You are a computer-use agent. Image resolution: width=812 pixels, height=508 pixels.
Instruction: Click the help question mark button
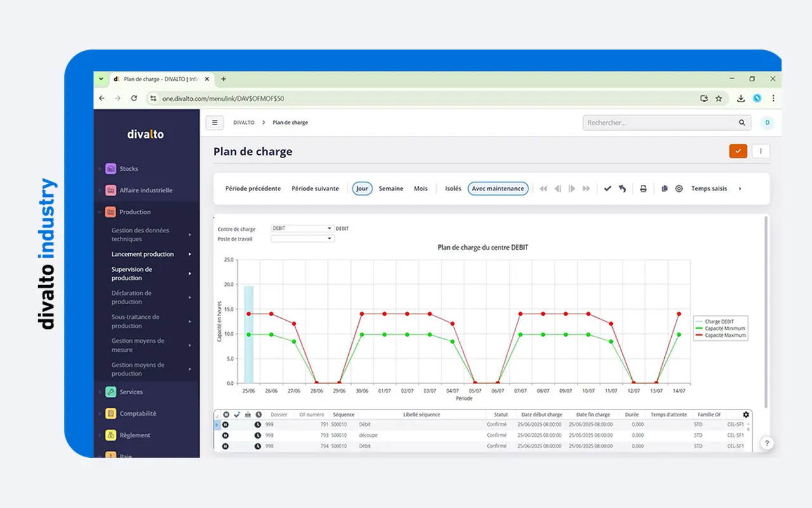(x=766, y=443)
